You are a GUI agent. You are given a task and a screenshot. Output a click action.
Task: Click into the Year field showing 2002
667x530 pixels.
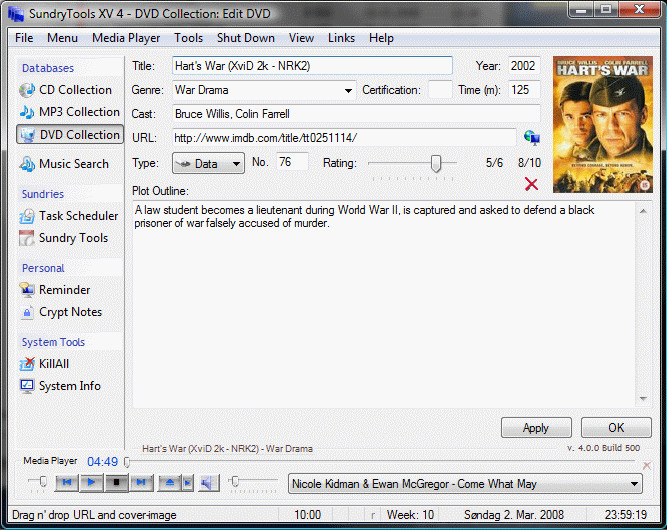tap(524, 66)
